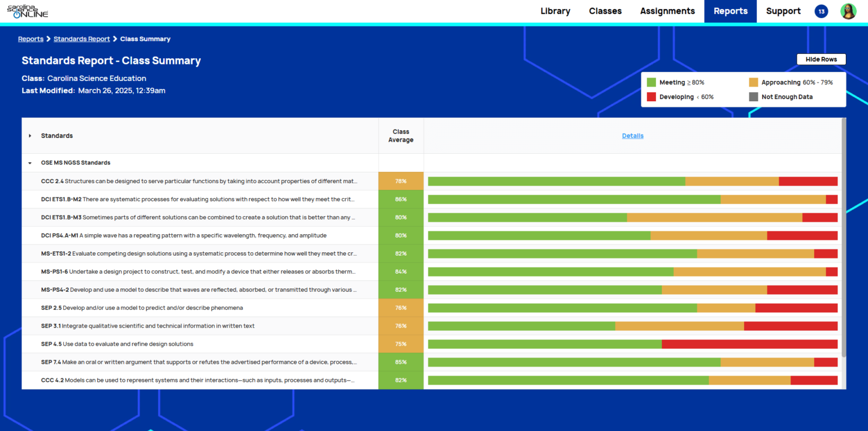This screenshot has width=868, height=431.
Task: Click the orange Approaching legend swatch
Action: click(x=753, y=83)
